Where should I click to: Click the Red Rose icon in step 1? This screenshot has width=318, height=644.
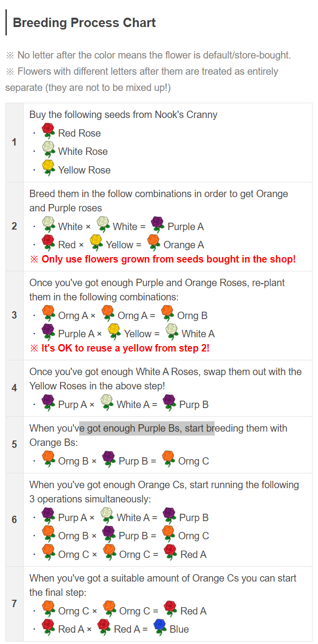click(48, 131)
